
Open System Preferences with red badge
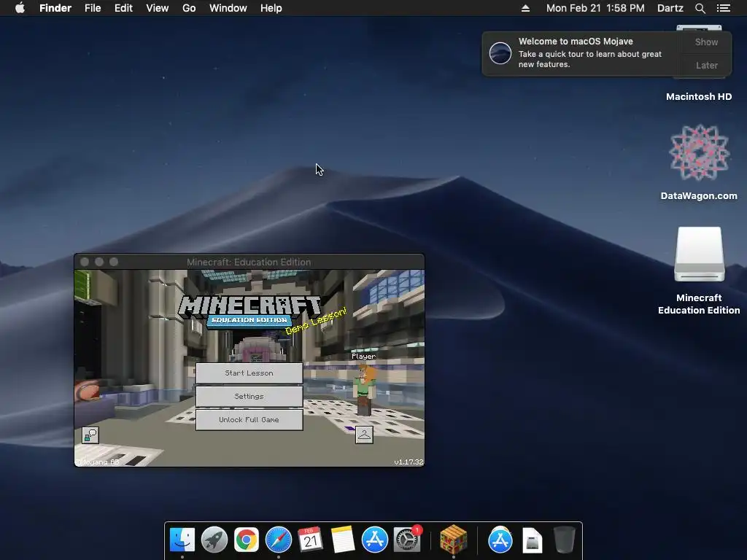[407, 540]
